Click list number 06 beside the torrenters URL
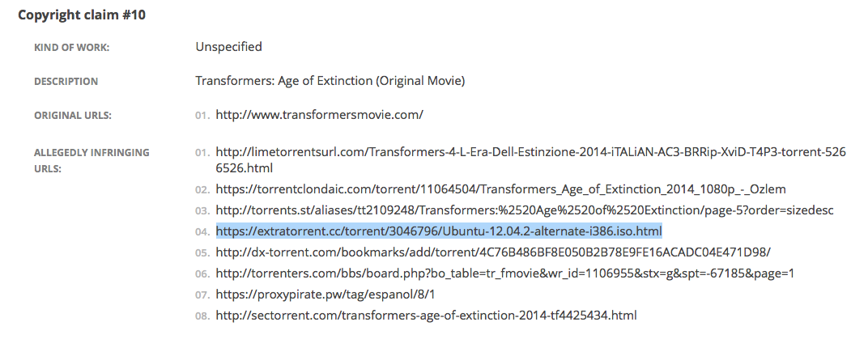The width and height of the screenshot is (868, 339). click(202, 274)
